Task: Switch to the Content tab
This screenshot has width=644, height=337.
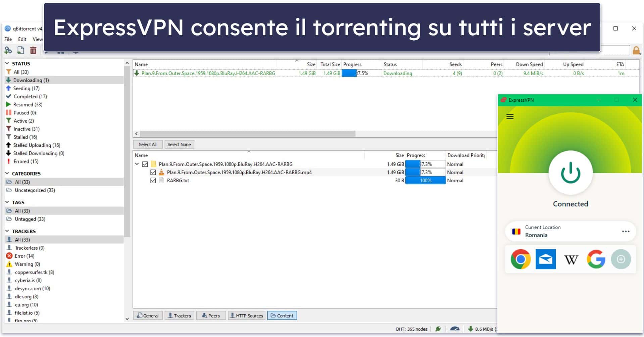Action: [282, 316]
